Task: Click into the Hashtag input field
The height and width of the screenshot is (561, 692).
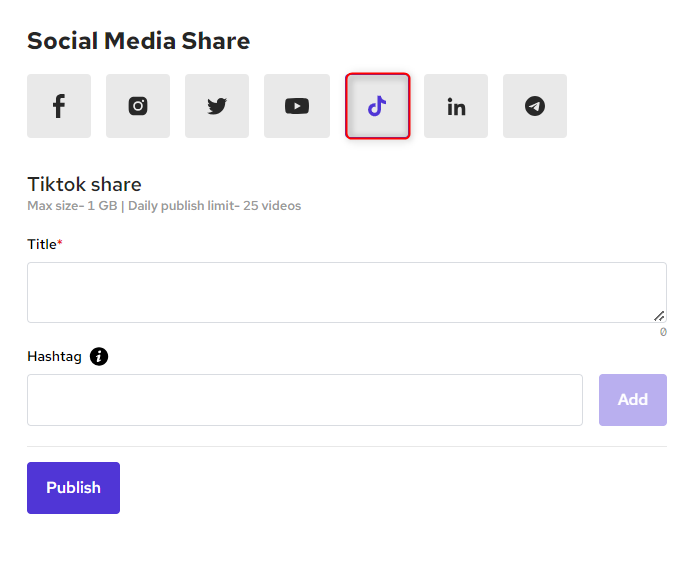Action: 304,400
